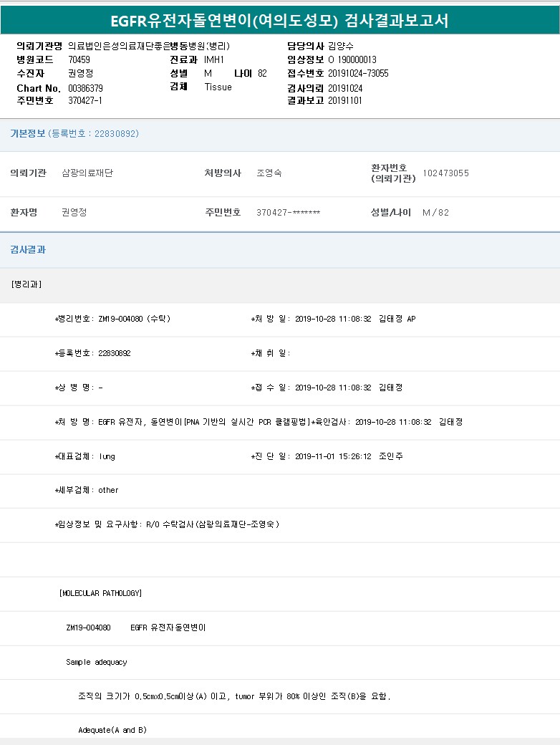Click the report title EGFR유전자돌연변이(여의도성모) 검사결과보고서
This screenshot has width=560, height=745.
click(x=279, y=21)
